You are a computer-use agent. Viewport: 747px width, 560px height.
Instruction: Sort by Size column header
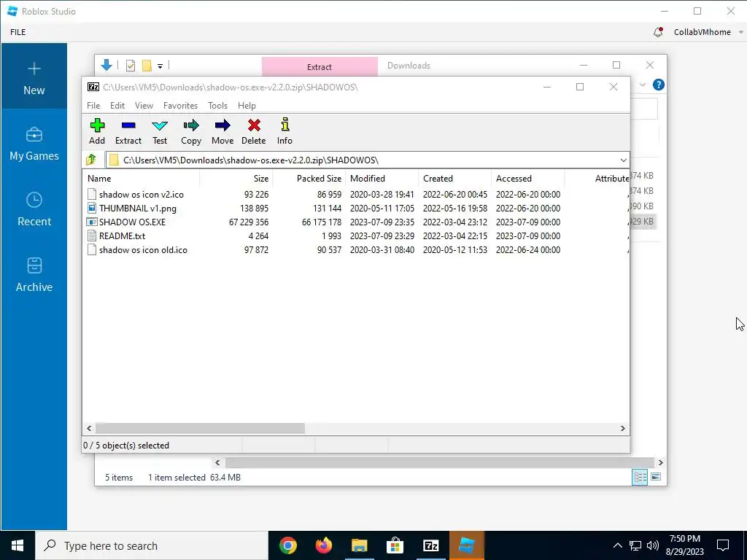[236, 179]
